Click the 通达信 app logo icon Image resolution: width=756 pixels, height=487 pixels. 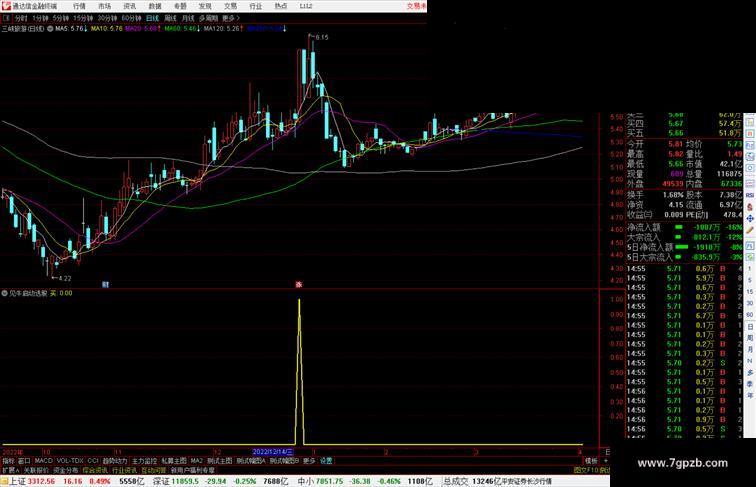coord(6,6)
